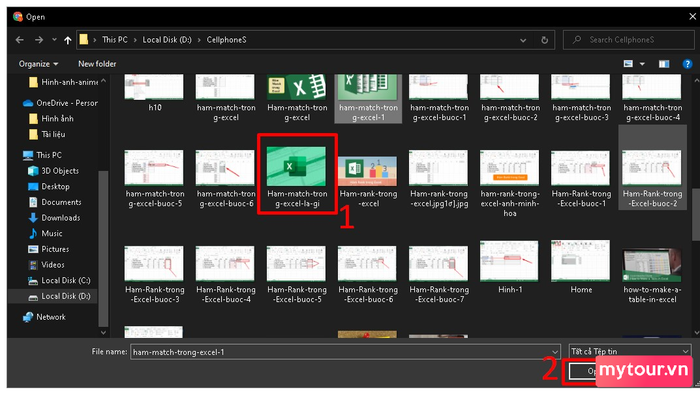Open Pictures in navigation pane
Image resolution: width=700 pixels, height=396 pixels.
[x=49, y=249]
